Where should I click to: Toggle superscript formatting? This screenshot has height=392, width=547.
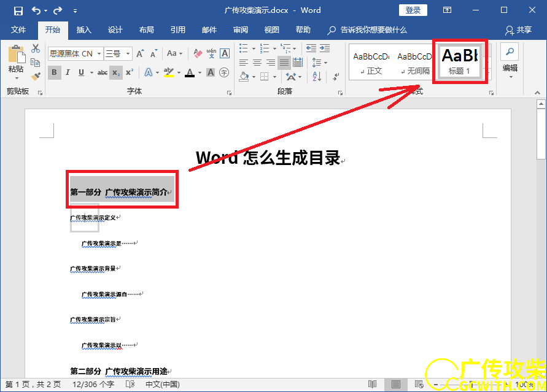click(130, 72)
